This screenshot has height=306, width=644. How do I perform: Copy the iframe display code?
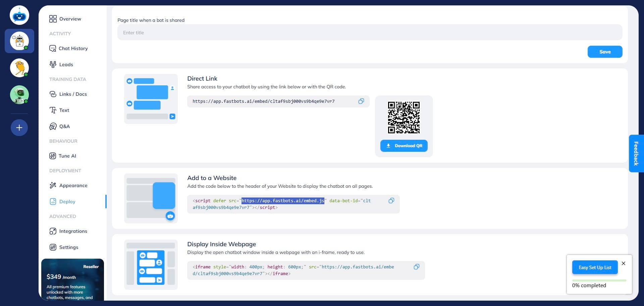click(x=417, y=267)
